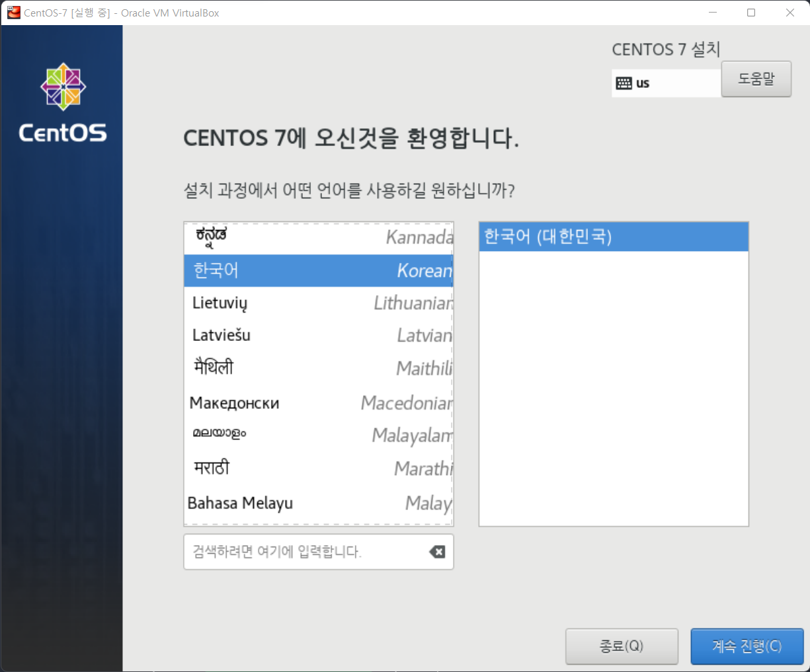The width and height of the screenshot is (810, 672).
Task: Close the CentOS-7 VirtualBox window
Action: pos(790,13)
